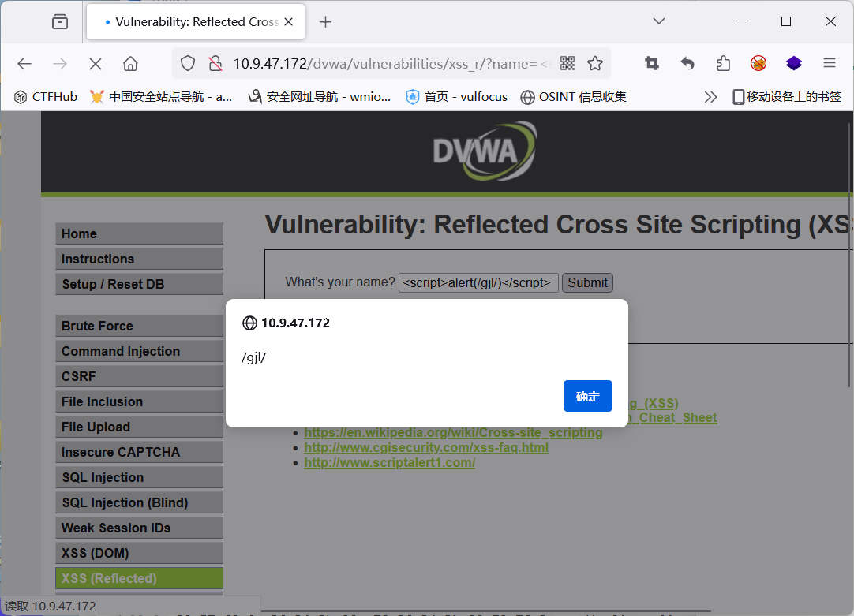Select Brute Force vulnerability
Screen dimensions: 854x616
pyautogui.click(x=140, y=326)
